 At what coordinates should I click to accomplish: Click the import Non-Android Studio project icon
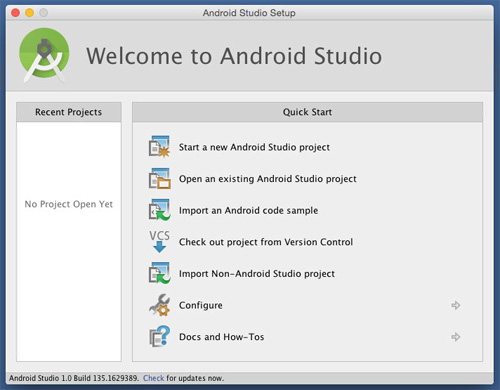tap(159, 273)
